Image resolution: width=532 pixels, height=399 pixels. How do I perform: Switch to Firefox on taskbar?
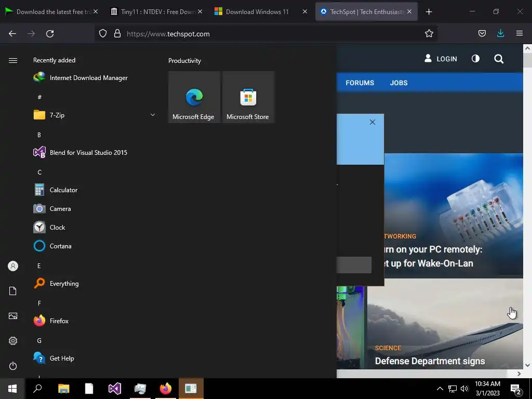coord(166,389)
